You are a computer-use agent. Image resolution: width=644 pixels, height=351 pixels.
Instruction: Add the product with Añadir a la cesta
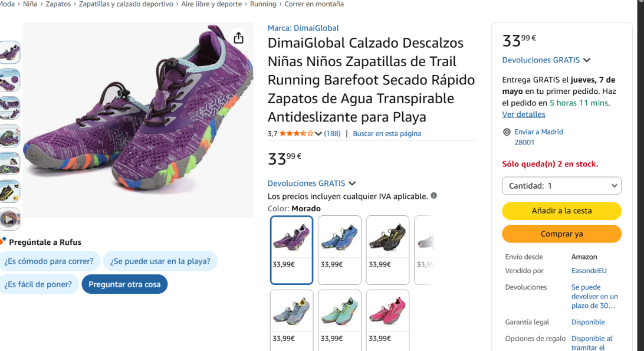(561, 211)
